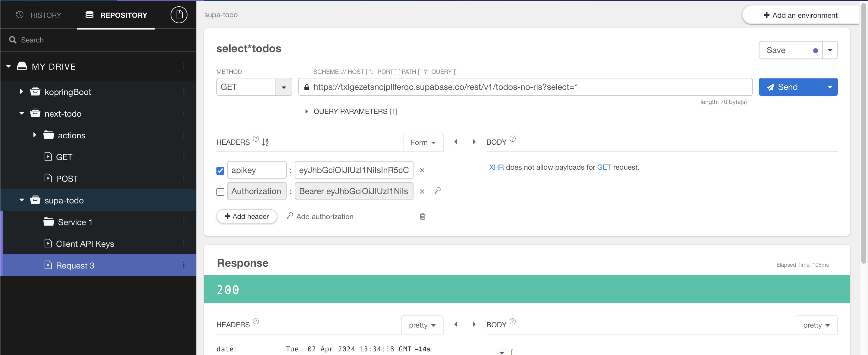Open Request 3 options menu dots
Screen dimensions: 868x355
click(184, 265)
